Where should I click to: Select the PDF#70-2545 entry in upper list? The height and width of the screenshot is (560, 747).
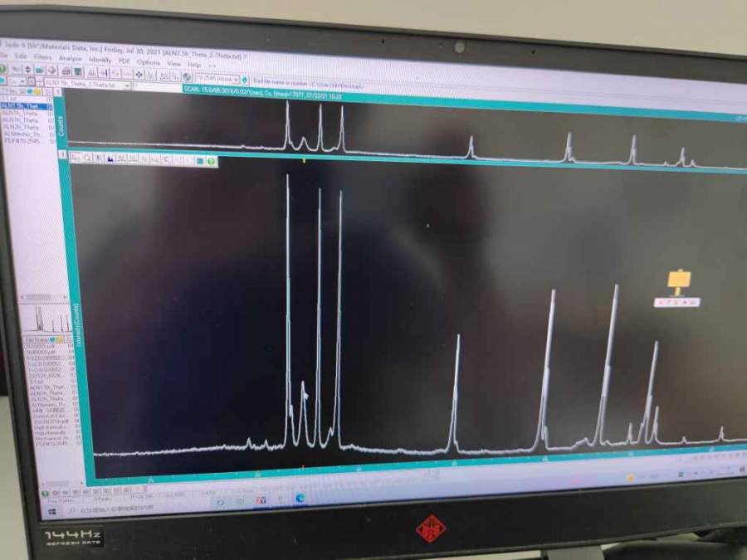click(22, 141)
